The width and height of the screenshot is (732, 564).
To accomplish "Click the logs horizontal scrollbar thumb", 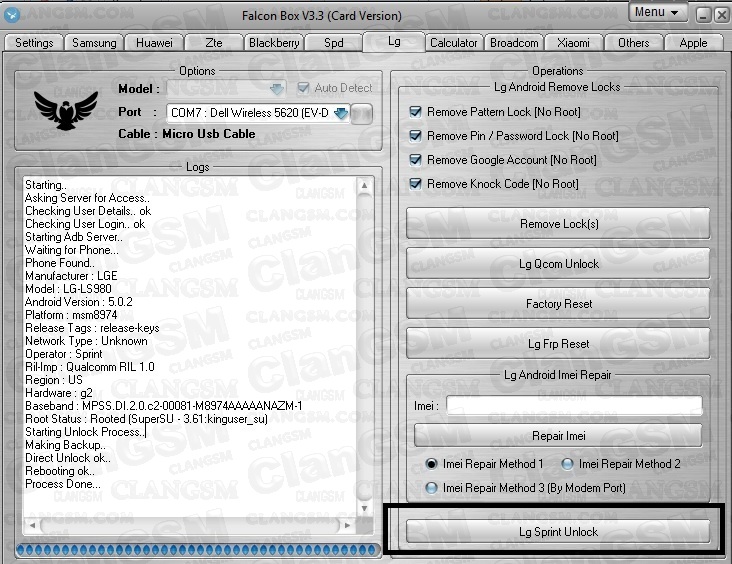I will (x=190, y=526).
